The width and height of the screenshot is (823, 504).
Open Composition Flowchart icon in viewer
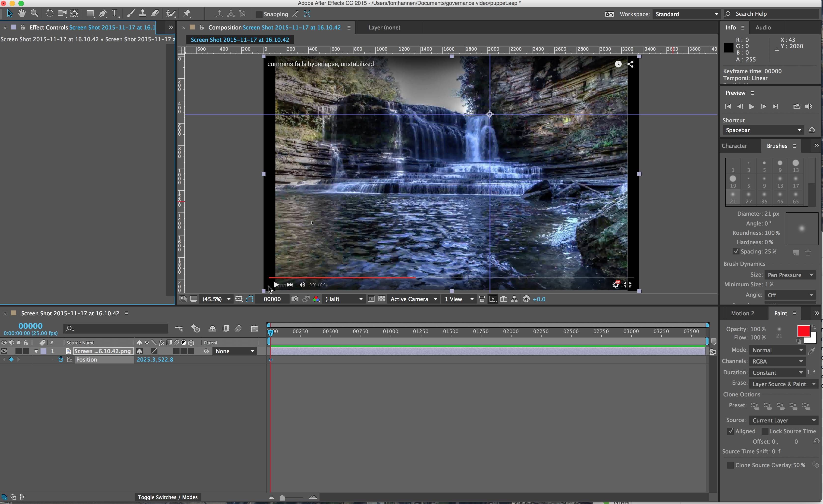(514, 299)
